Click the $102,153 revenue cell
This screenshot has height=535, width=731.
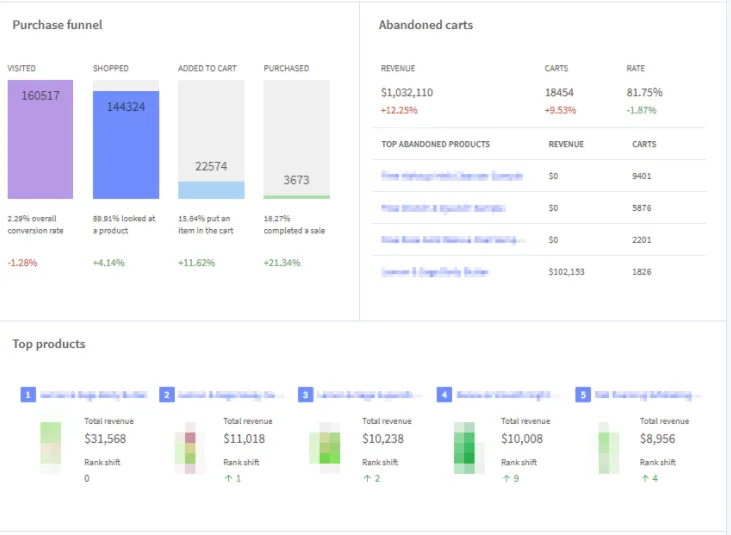pos(566,272)
